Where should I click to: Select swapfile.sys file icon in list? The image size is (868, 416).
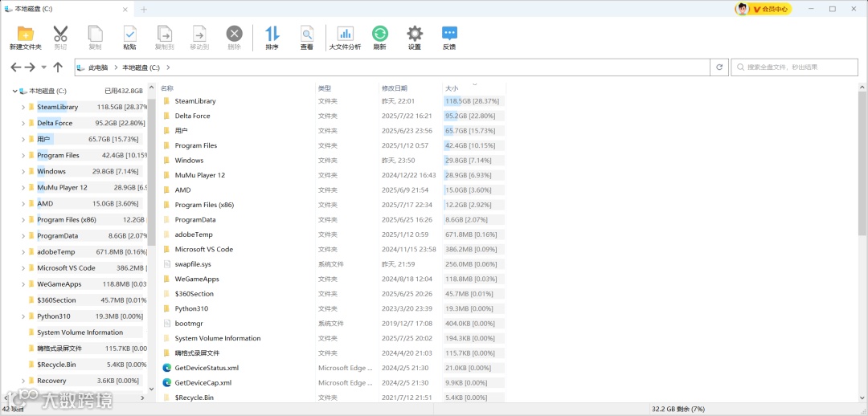coord(166,264)
